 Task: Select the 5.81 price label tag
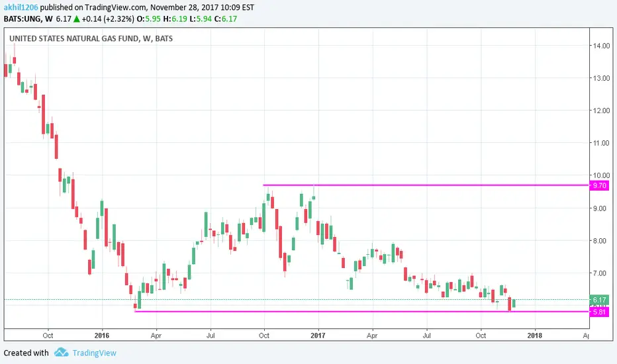coord(599,312)
